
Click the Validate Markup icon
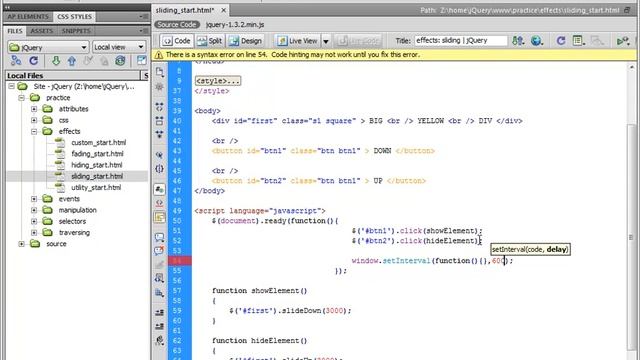(x=623, y=40)
